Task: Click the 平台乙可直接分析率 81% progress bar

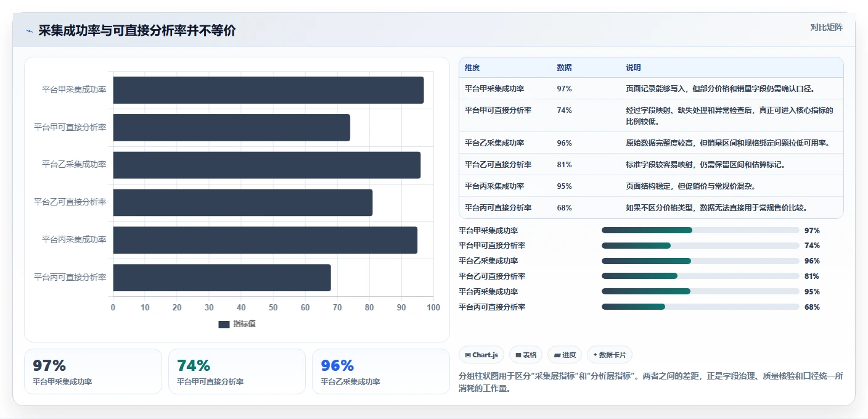Action: pyautogui.click(x=700, y=276)
